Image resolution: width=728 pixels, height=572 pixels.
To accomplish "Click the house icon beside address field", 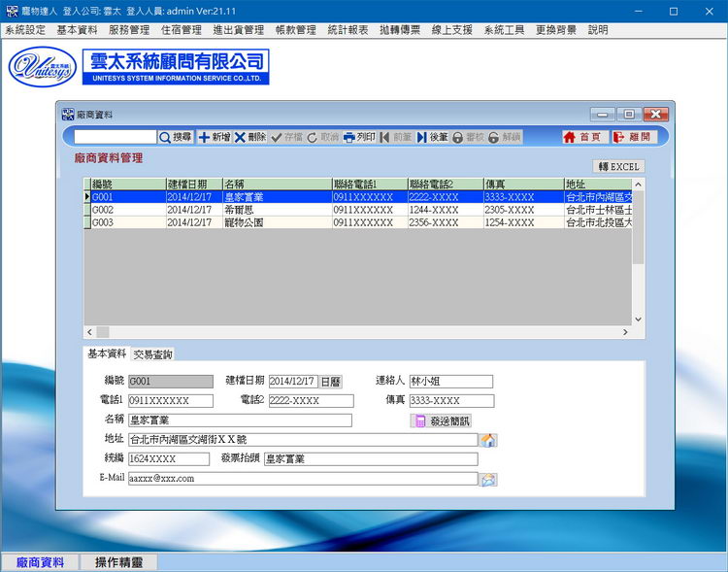I will pyautogui.click(x=489, y=440).
